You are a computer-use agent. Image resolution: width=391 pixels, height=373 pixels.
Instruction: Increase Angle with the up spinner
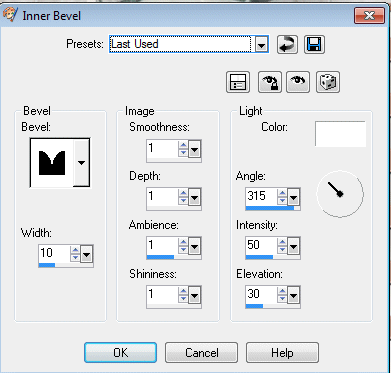pos(282,193)
